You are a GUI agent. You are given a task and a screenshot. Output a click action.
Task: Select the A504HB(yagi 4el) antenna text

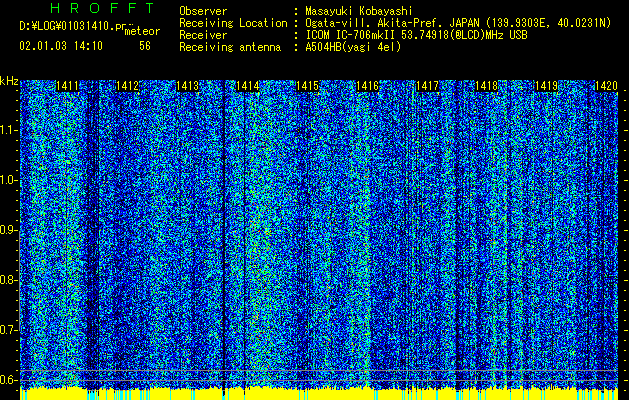353,47
